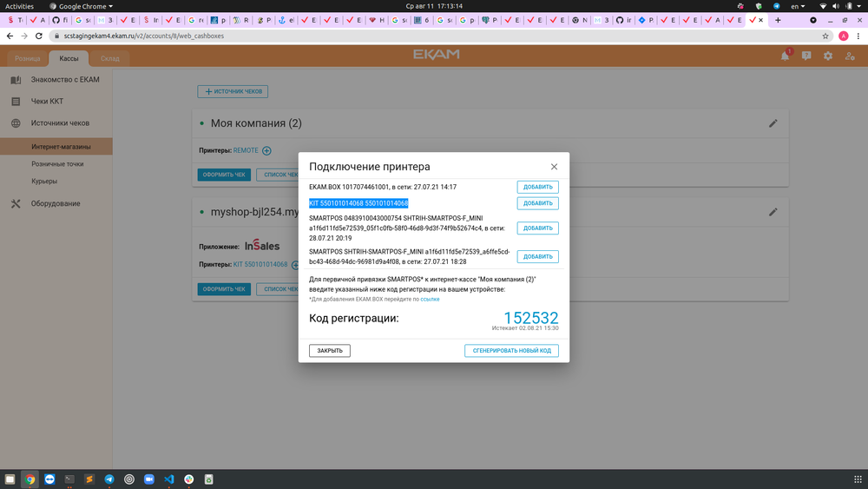The width and height of the screenshot is (868, 489).
Task: Open the notifications bell icon
Action: [x=785, y=56]
